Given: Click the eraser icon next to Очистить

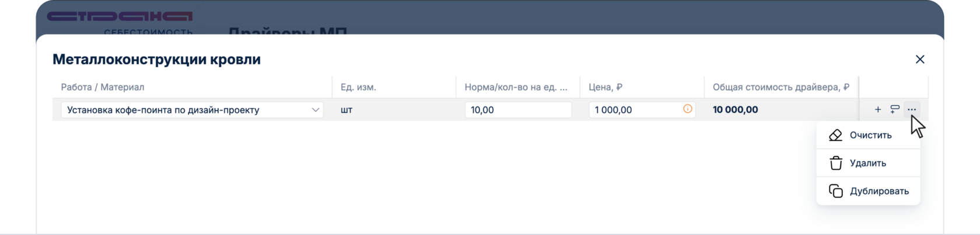Looking at the screenshot, I should pyautogui.click(x=836, y=135).
